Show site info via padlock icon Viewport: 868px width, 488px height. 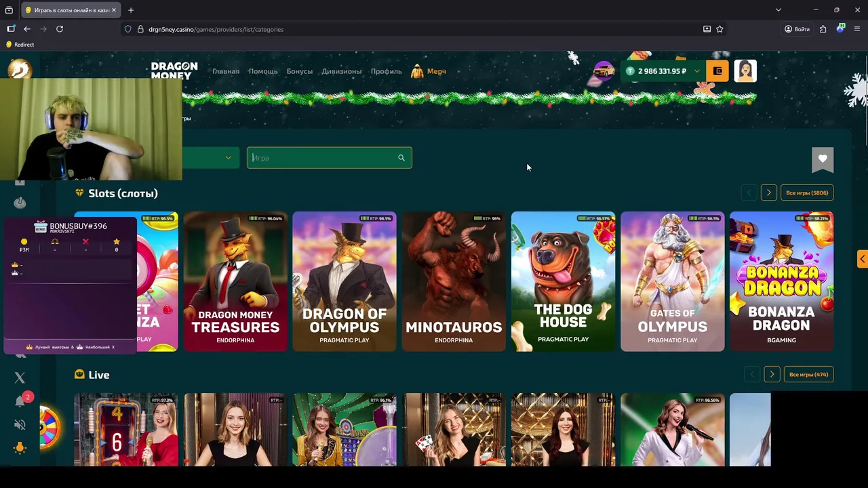tap(140, 29)
